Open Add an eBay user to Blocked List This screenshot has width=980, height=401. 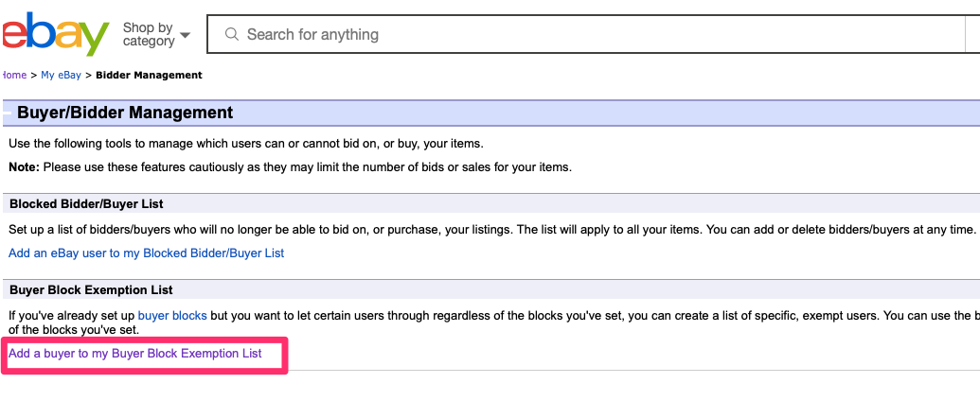click(x=146, y=253)
